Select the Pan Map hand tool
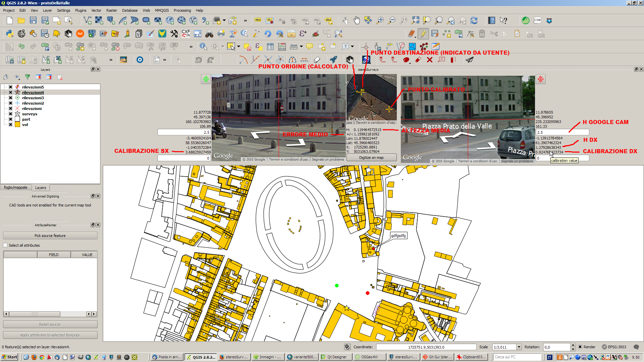Screen dimensions: 644x362 pyautogui.click(x=357, y=21)
